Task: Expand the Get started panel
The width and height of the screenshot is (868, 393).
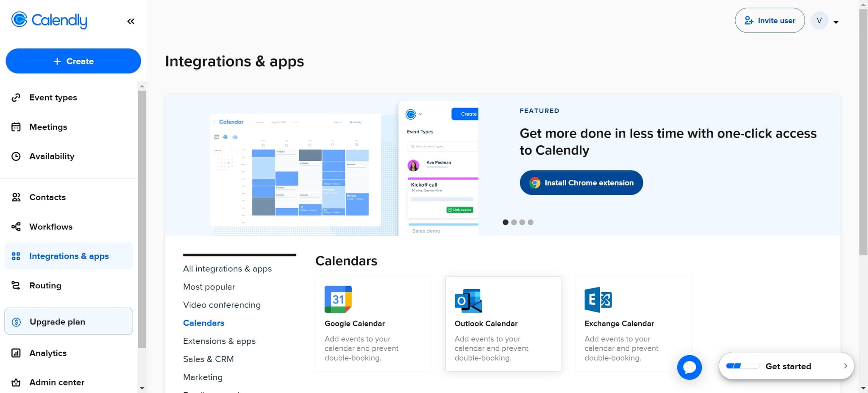Action: [x=846, y=366]
